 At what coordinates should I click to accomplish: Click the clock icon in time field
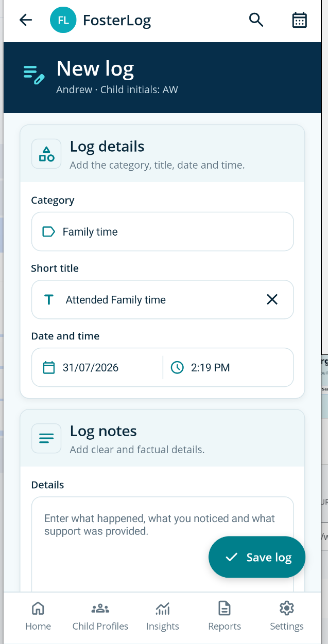click(x=177, y=367)
